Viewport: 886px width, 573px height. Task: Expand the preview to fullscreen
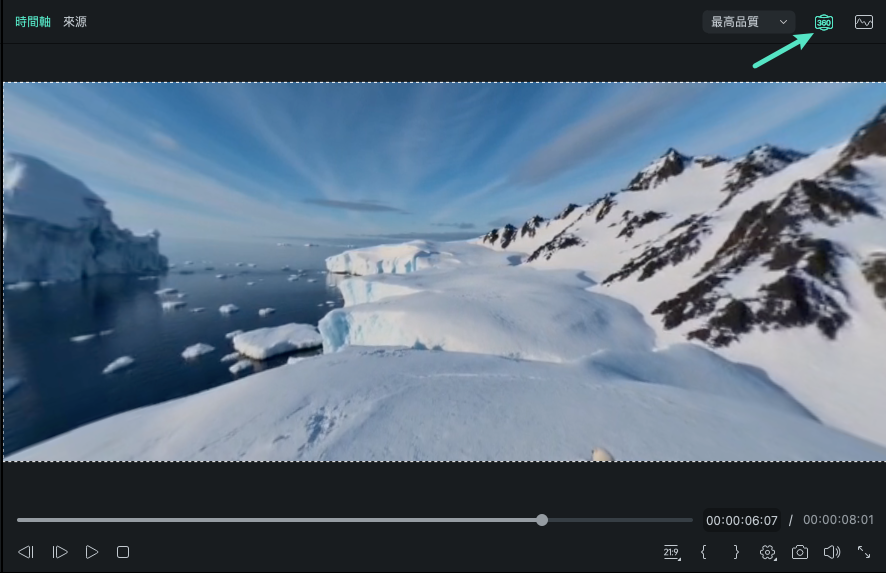[863, 552]
